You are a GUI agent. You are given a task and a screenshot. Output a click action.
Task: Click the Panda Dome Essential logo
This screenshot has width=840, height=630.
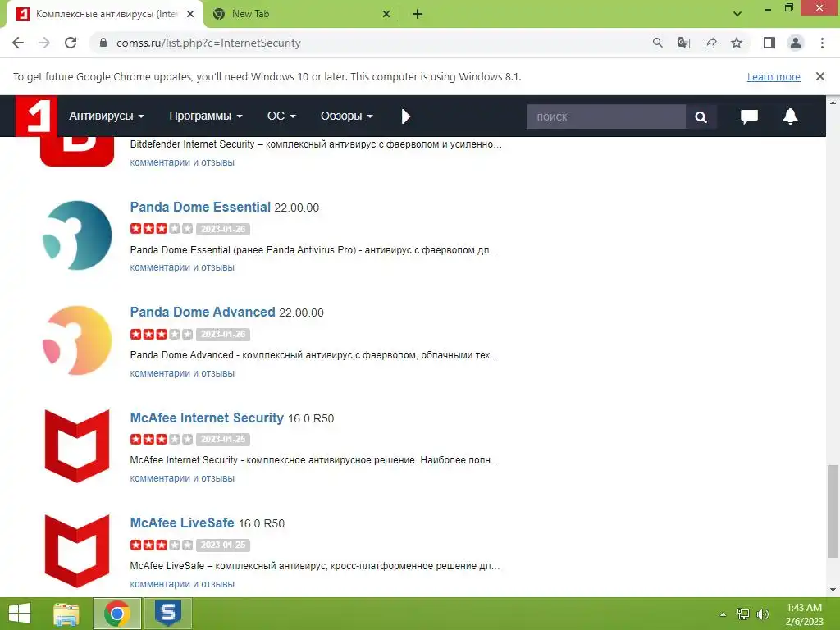(x=77, y=235)
